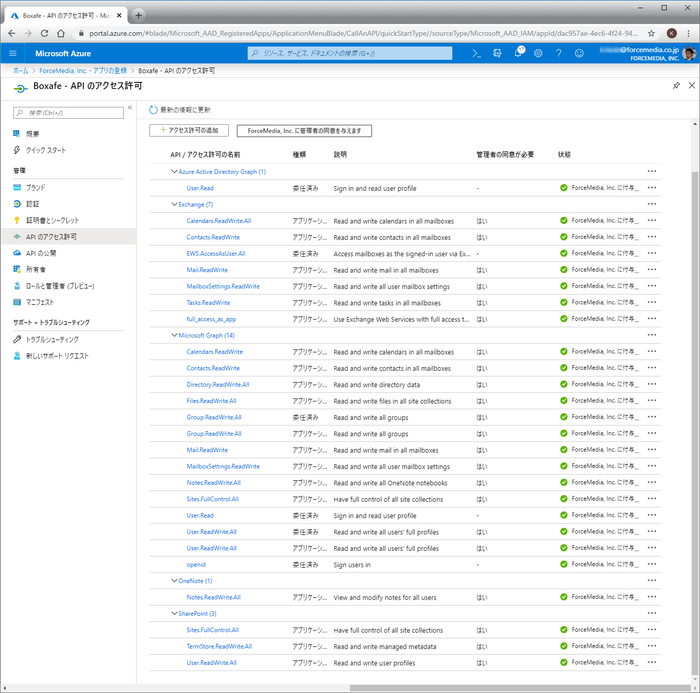The width and height of the screenshot is (700, 693).
Task: Open the portal settings gear icon
Action: point(539,53)
